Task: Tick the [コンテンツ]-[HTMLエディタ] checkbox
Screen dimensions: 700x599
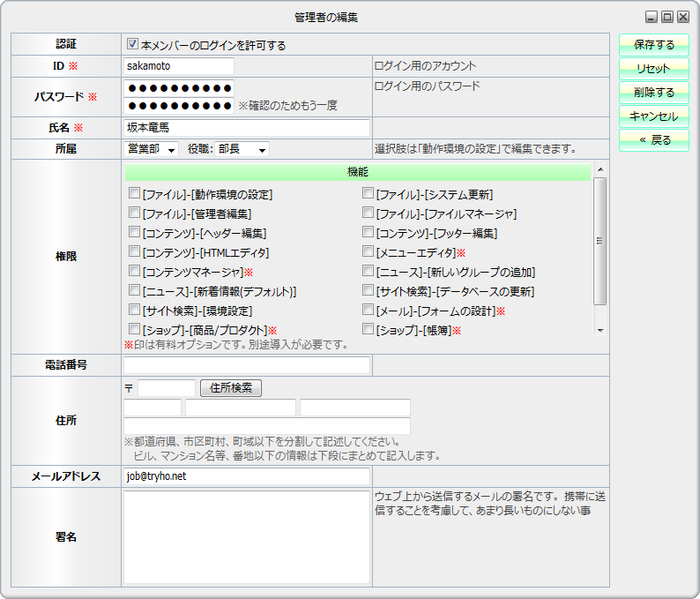Action: (135, 252)
